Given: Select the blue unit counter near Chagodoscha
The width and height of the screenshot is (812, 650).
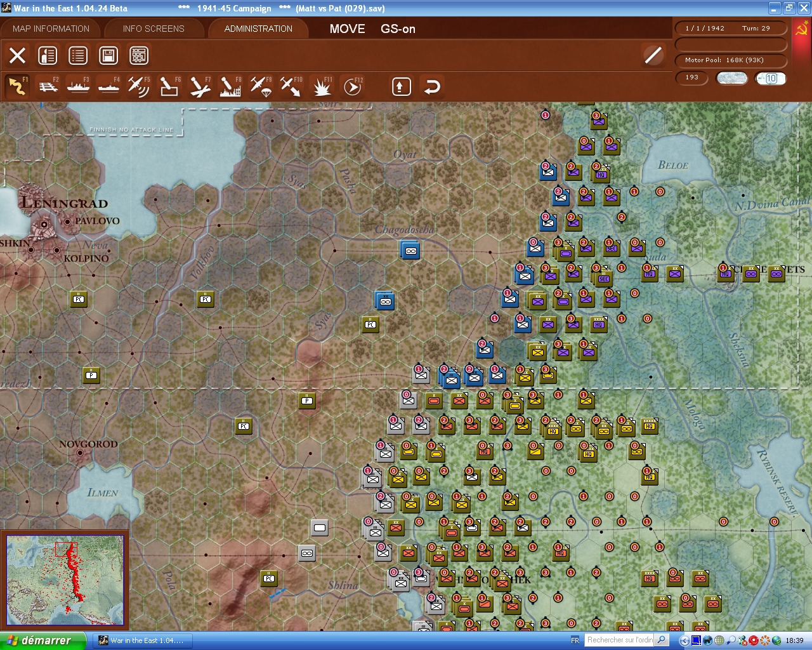Looking at the screenshot, I should click(410, 251).
